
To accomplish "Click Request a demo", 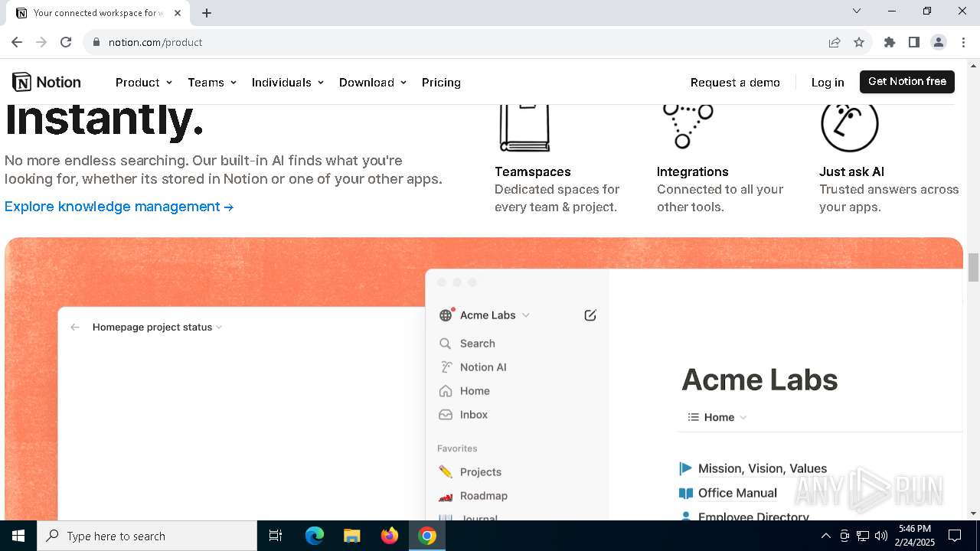I will tap(735, 82).
